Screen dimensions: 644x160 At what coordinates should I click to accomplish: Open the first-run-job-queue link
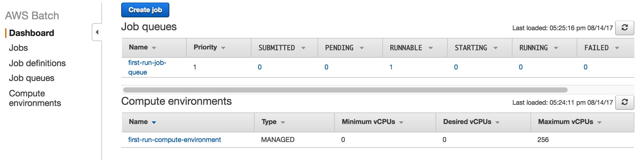pos(147,67)
